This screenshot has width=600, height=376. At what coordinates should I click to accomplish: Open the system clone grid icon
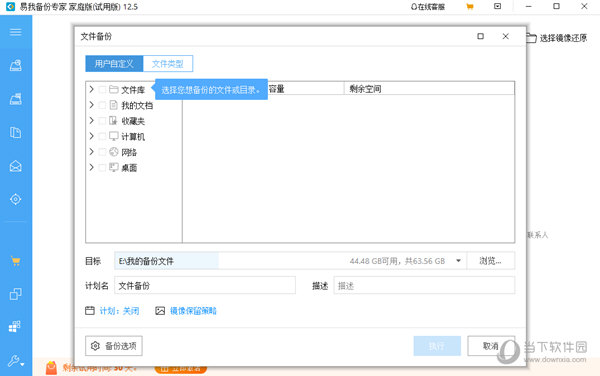point(15,327)
